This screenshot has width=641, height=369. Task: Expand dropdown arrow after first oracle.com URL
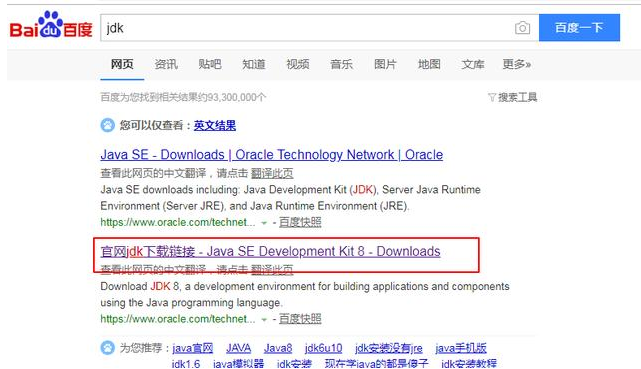[x=264, y=223]
